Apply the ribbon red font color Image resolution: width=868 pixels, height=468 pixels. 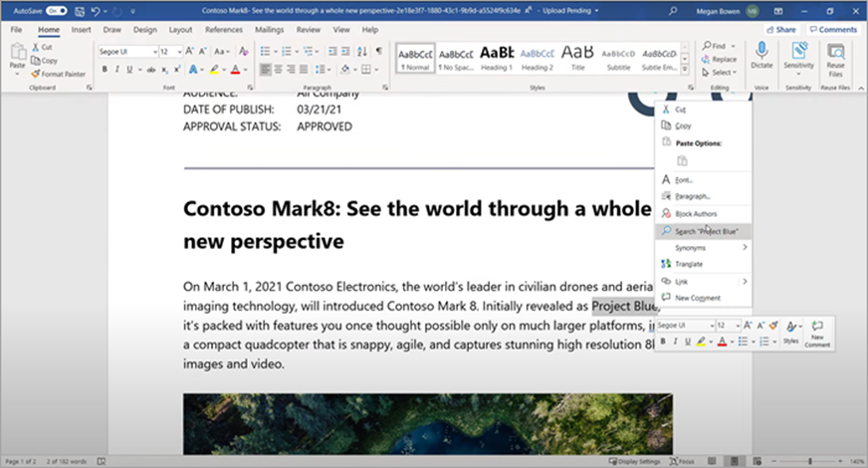point(235,70)
